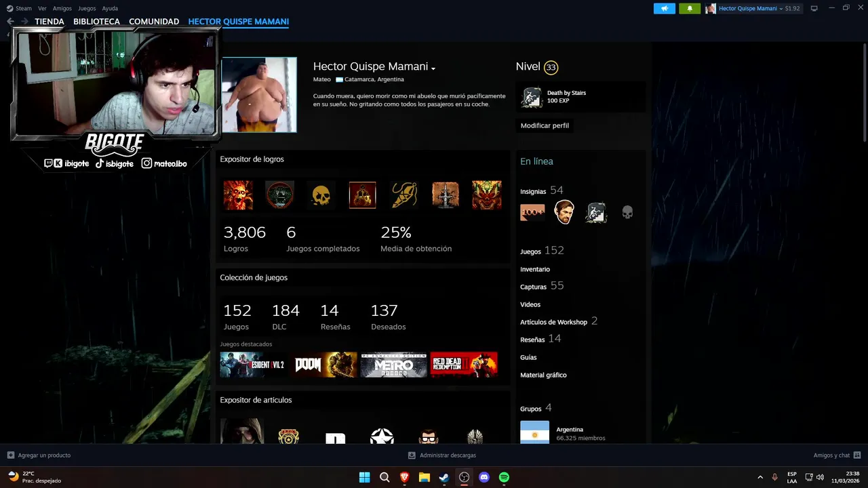The width and height of the screenshot is (868, 488).
Task: Open Discord from the taskbar
Action: pyautogui.click(x=484, y=477)
